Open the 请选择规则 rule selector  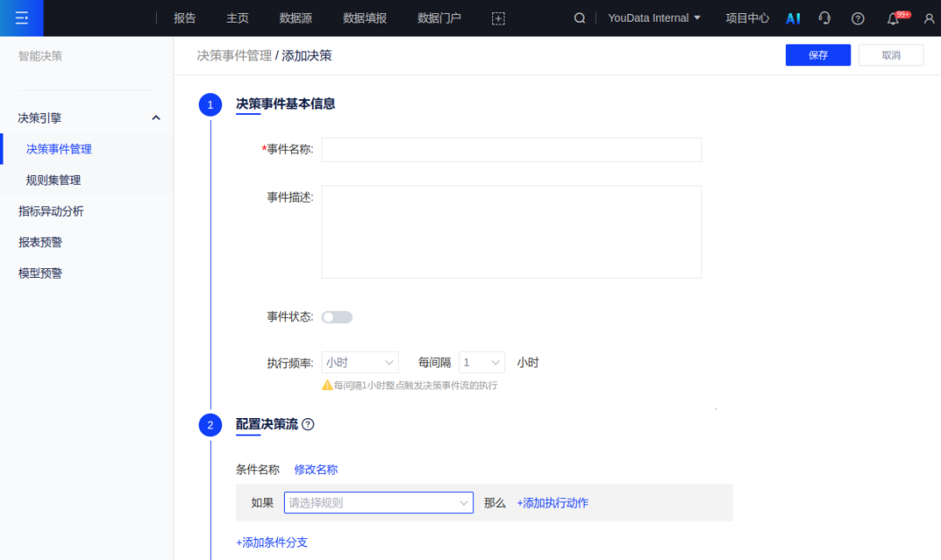[378, 503]
